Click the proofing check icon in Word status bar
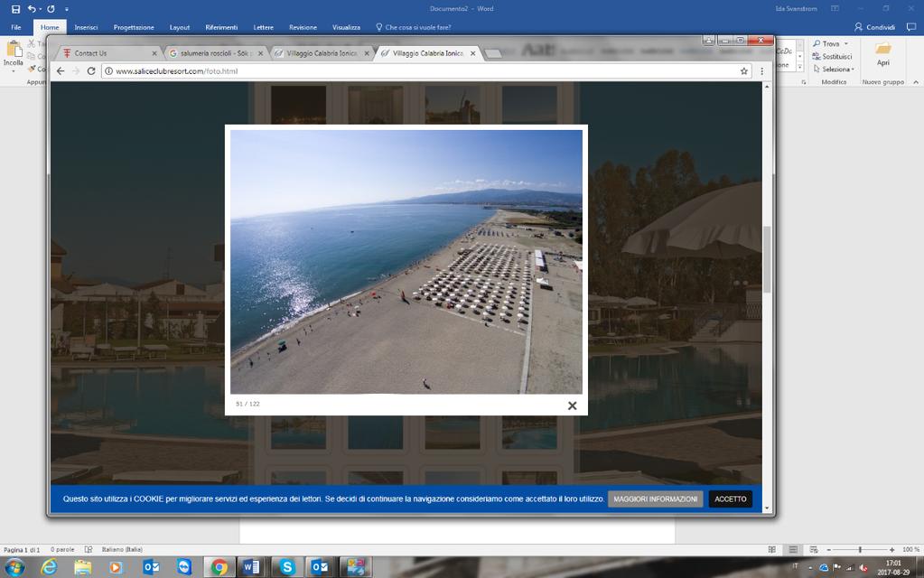924x578 pixels. (89, 549)
